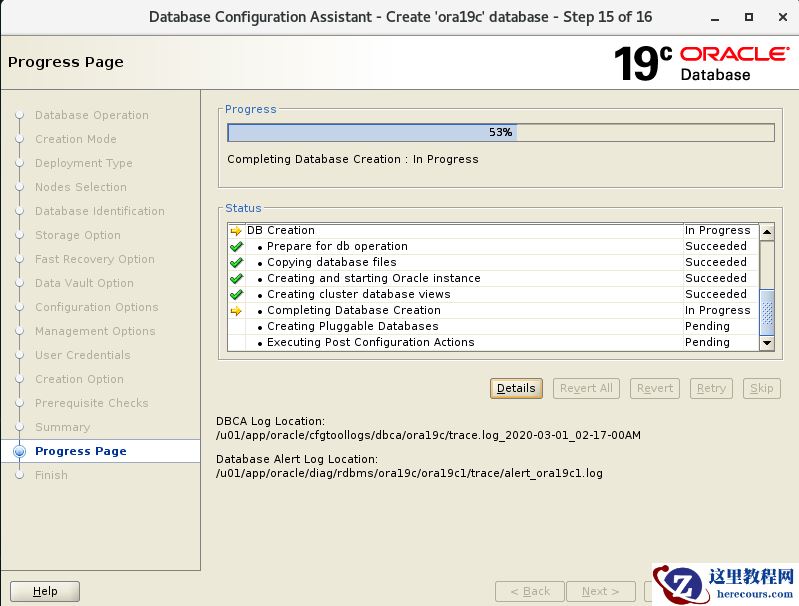Click the checkmark for Creating cluster database views
799x606 pixels.
pos(236,294)
